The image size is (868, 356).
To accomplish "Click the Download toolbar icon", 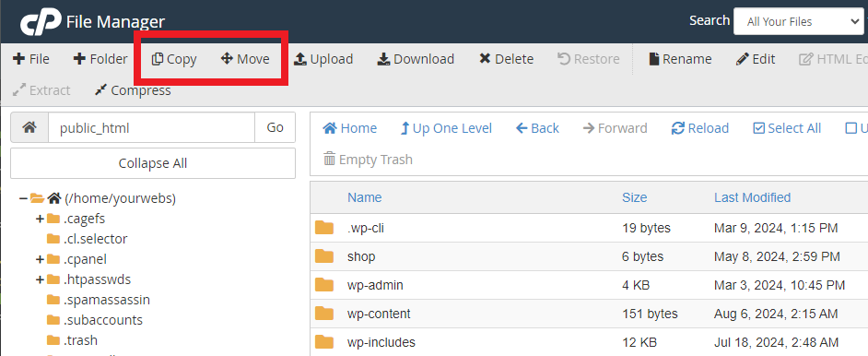I will pos(383,59).
